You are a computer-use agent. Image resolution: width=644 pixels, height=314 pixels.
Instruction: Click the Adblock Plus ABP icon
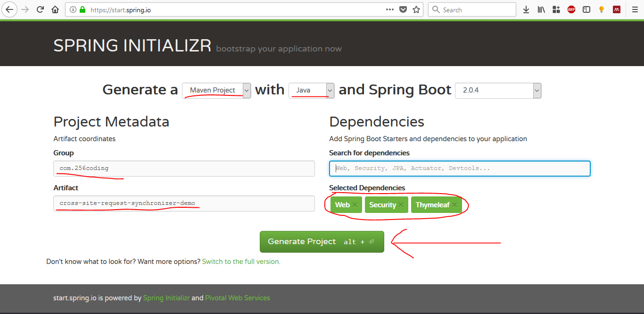point(571,9)
